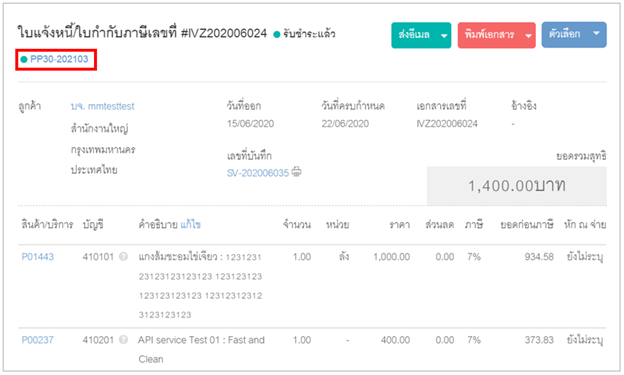624x375 pixels.
Task: Select the due date 22/06/2020
Action: click(x=345, y=124)
